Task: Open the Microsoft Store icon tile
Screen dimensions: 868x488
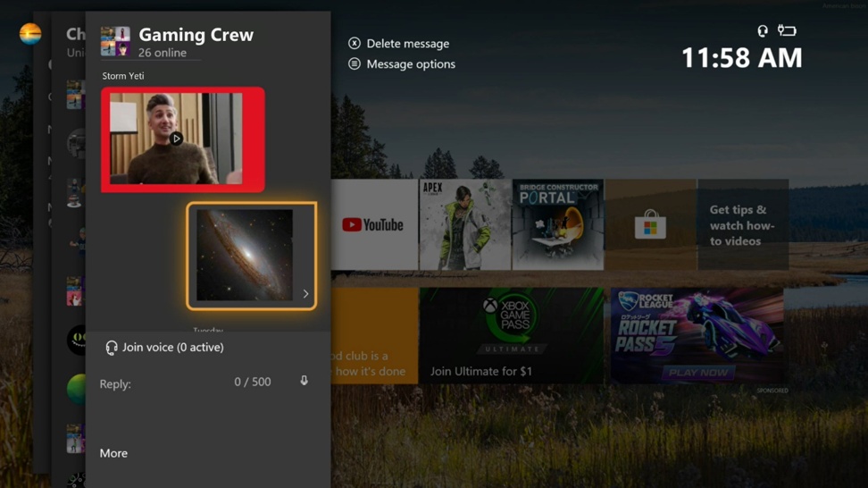Action: click(x=650, y=225)
